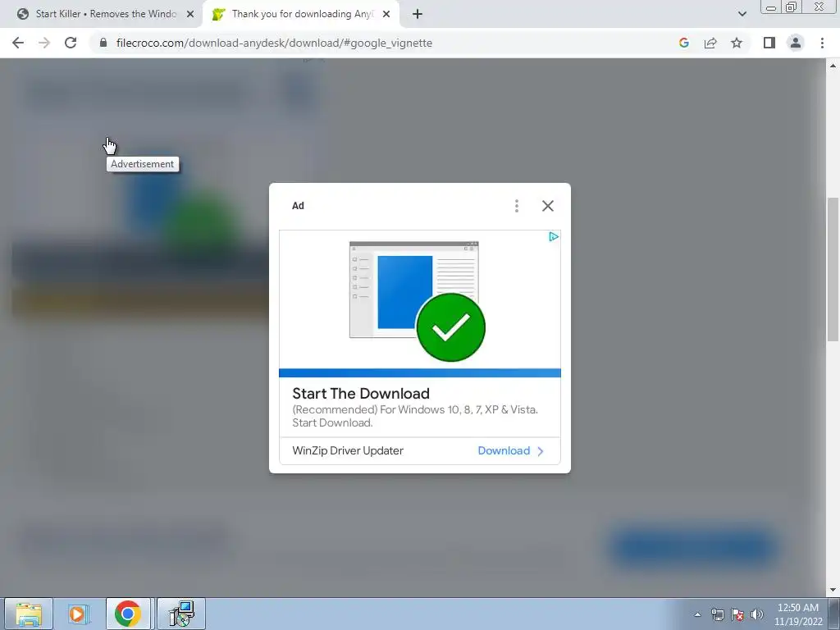This screenshot has width=840, height=630.
Task: Click the blue Download link in ad
Action: coord(504,450)
